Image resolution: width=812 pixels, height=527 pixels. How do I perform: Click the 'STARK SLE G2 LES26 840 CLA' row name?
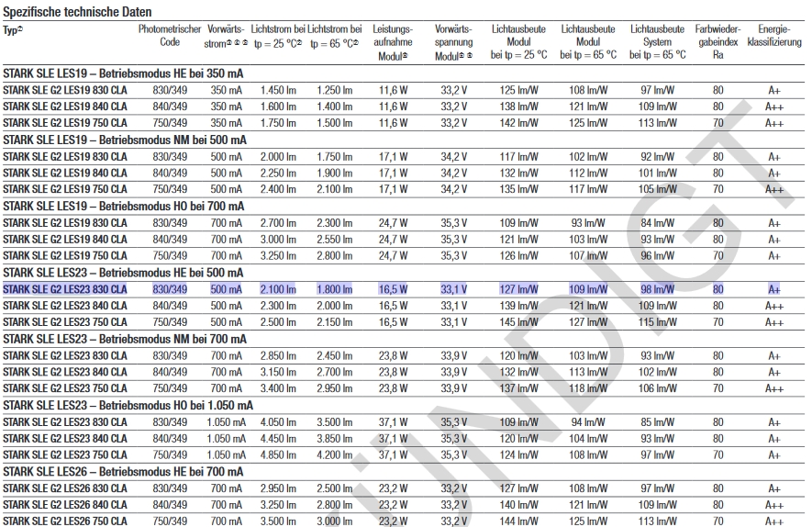coord(65,505)
